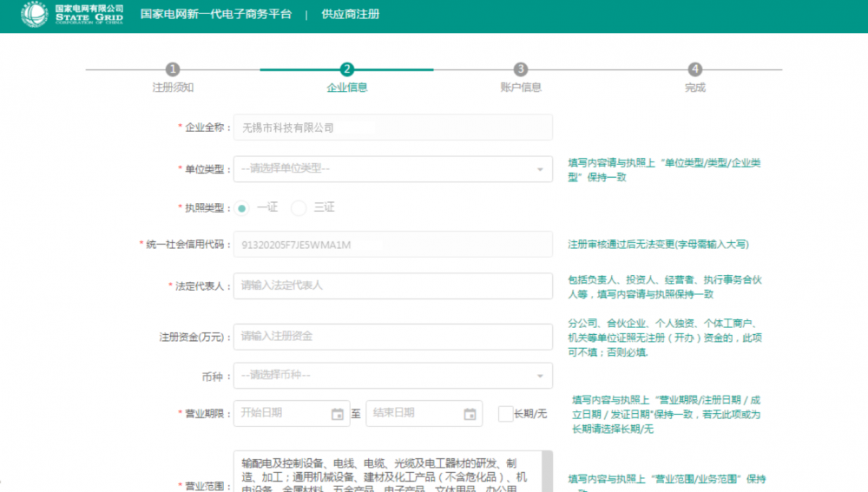Open start date calendar icon
Screen dimensions: 868x492
click(337, 414)
